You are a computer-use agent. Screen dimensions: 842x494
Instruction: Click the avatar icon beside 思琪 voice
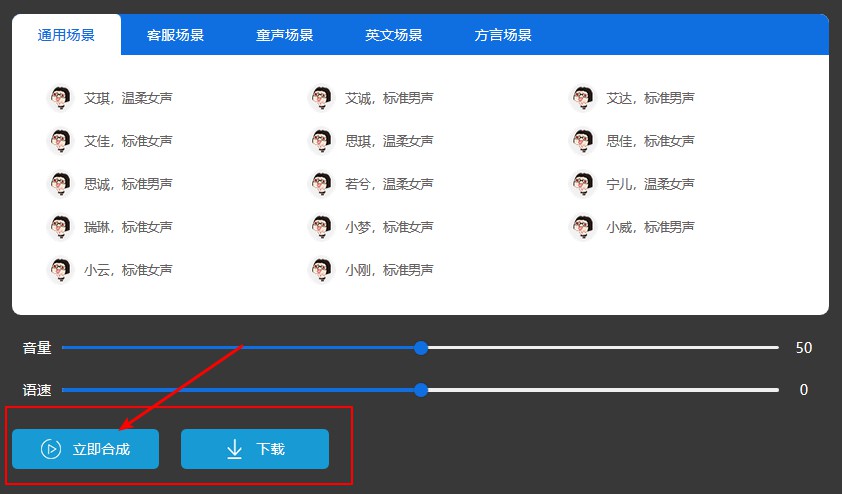(322, 141)
